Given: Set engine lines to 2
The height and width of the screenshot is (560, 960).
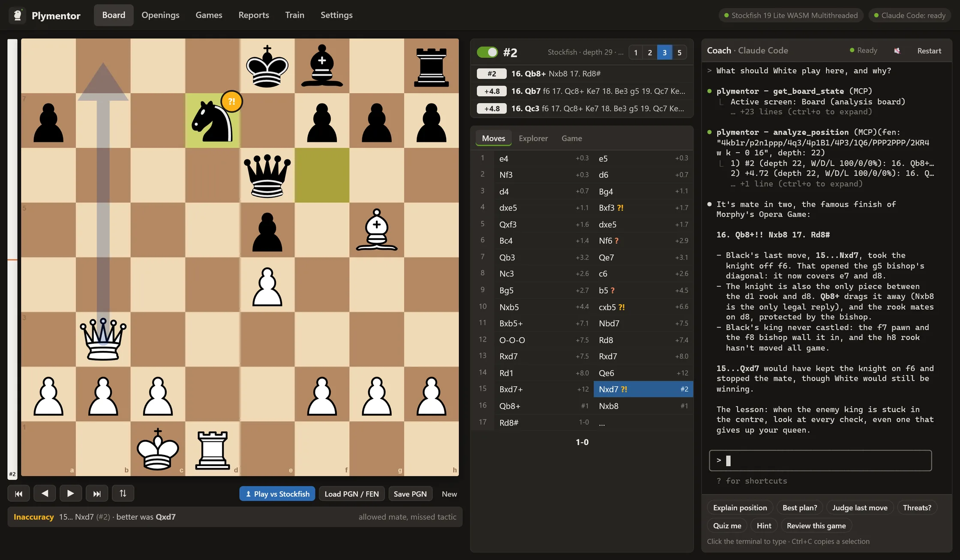Looking at the screenshot, I should [650, 53].
